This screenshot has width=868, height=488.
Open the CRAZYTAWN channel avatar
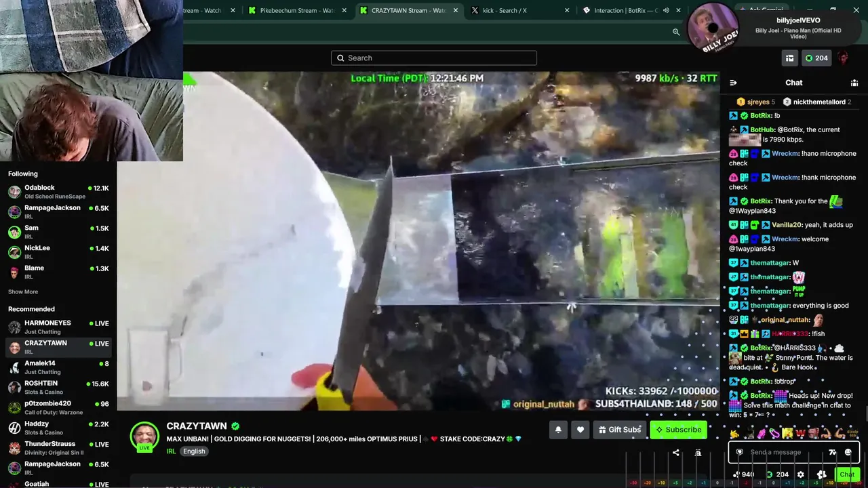point(144,436)
